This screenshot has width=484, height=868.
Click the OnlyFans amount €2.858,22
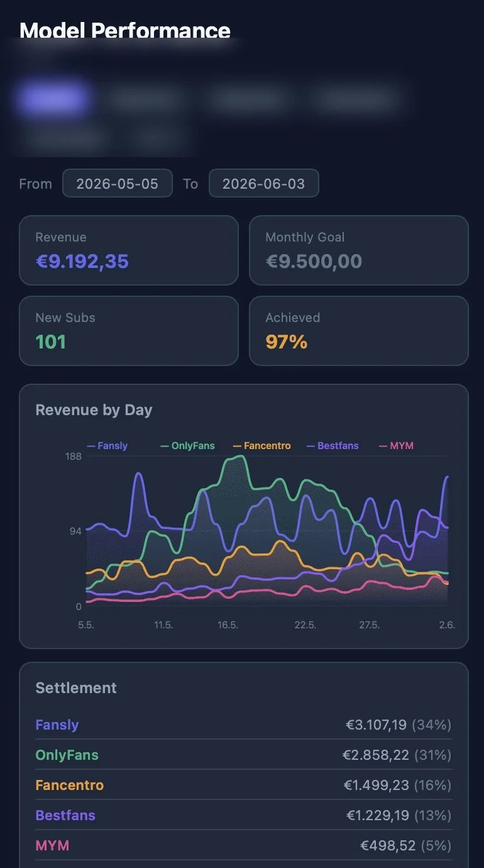click(x=375, y=755)
